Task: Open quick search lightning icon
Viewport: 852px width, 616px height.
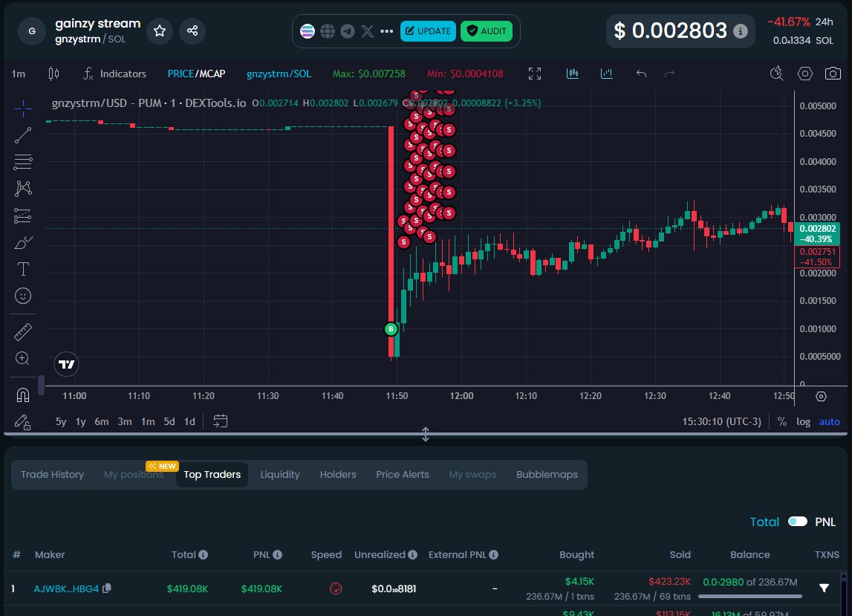Action: click(777, 74)
